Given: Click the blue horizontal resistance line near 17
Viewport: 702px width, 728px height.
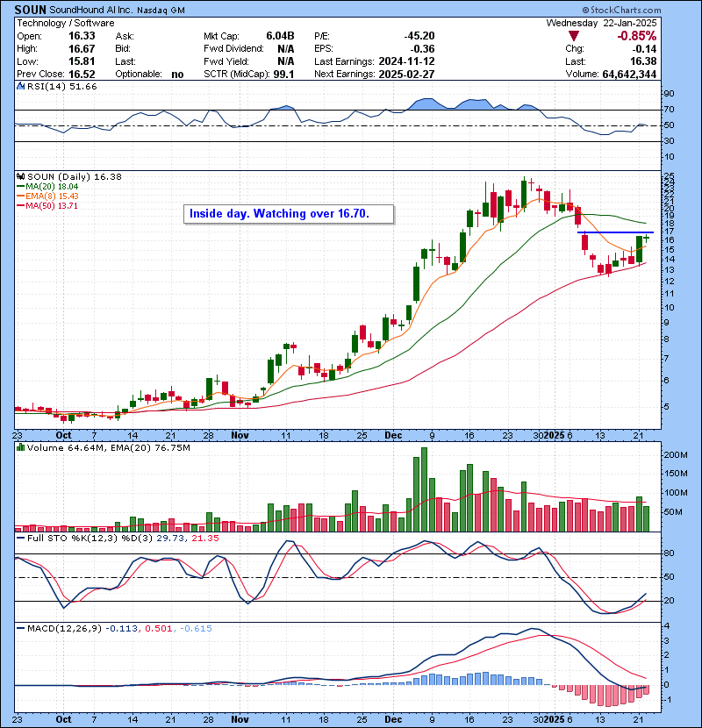Looking at the screenshot, I should pos(616,232).
